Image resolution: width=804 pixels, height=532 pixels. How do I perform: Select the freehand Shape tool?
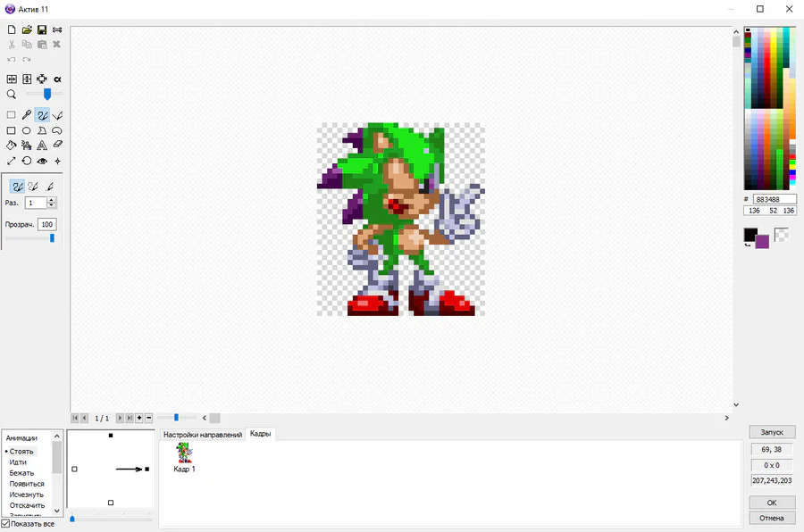point(57,130)
